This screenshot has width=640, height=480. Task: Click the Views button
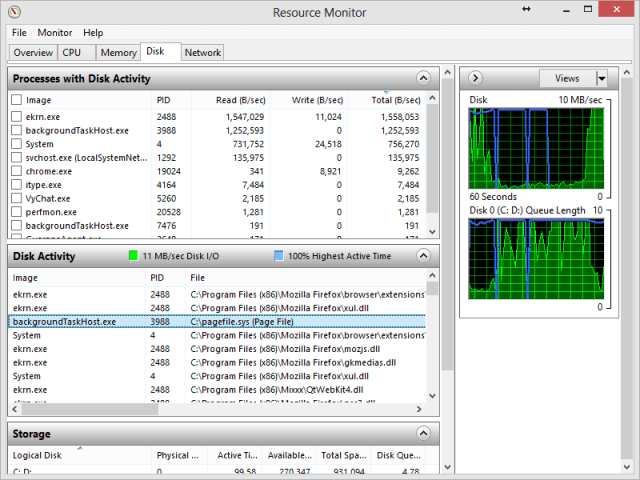click(x=567, y=78)
